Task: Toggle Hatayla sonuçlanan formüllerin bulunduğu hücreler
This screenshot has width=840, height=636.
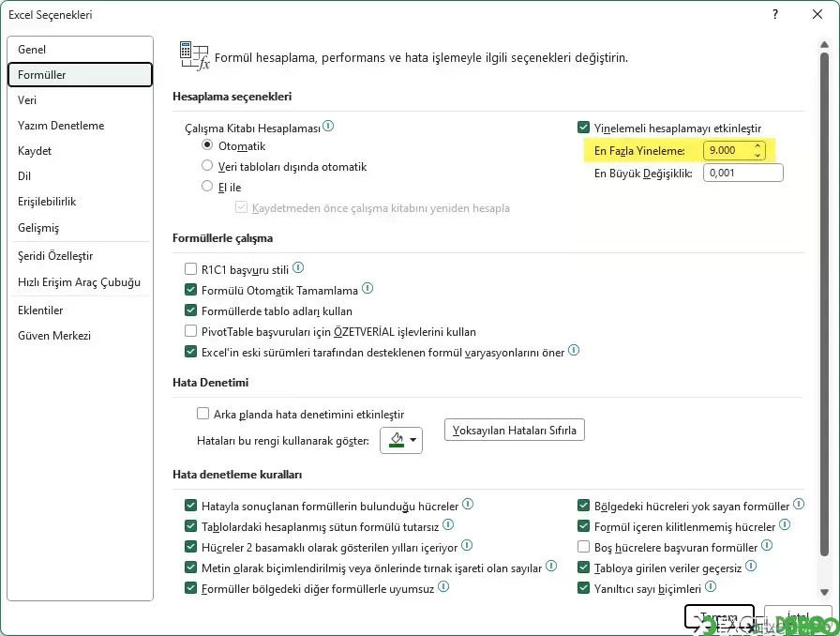Action: click(x=190, y=506)
